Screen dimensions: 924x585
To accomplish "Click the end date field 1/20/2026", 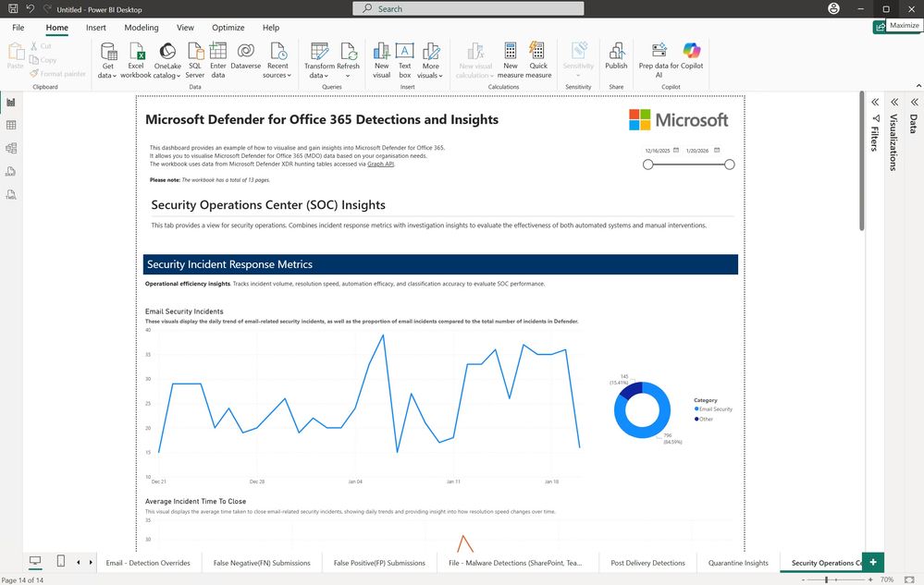I will (x=697, y=151).
